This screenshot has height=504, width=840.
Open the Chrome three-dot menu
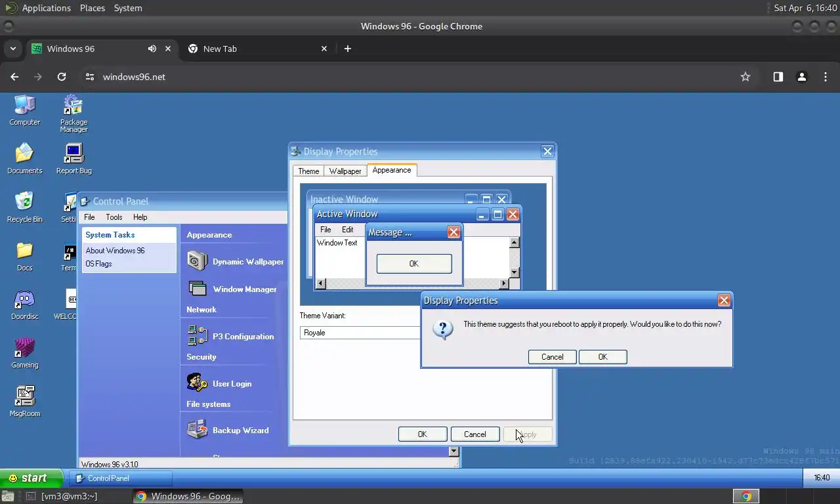tap(826, 77)
